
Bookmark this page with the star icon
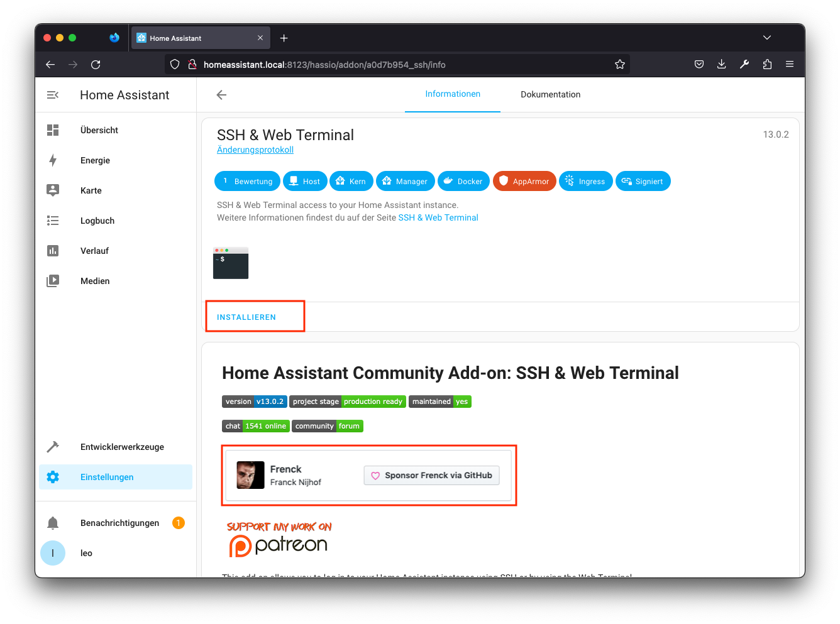tap(620, 64)
